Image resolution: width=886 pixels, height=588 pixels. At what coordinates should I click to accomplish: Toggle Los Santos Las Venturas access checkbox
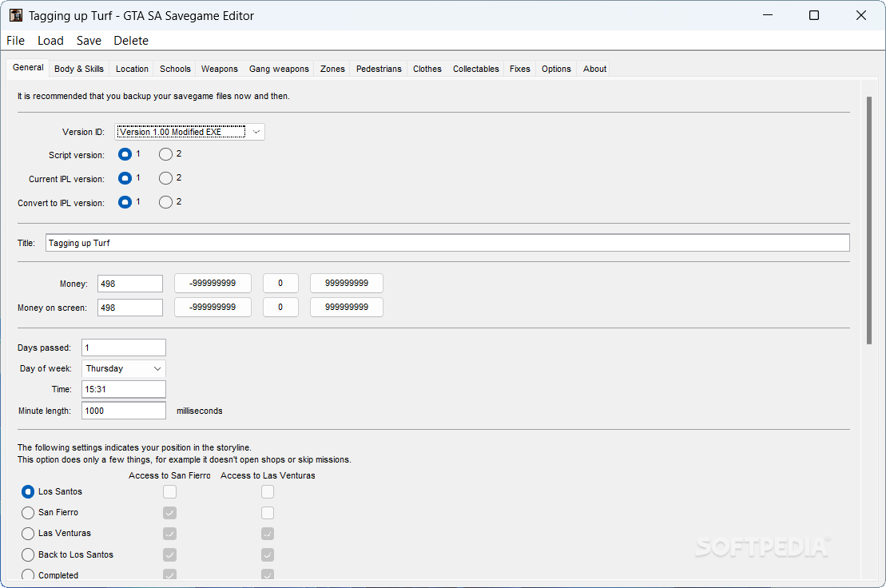(268, 492)
